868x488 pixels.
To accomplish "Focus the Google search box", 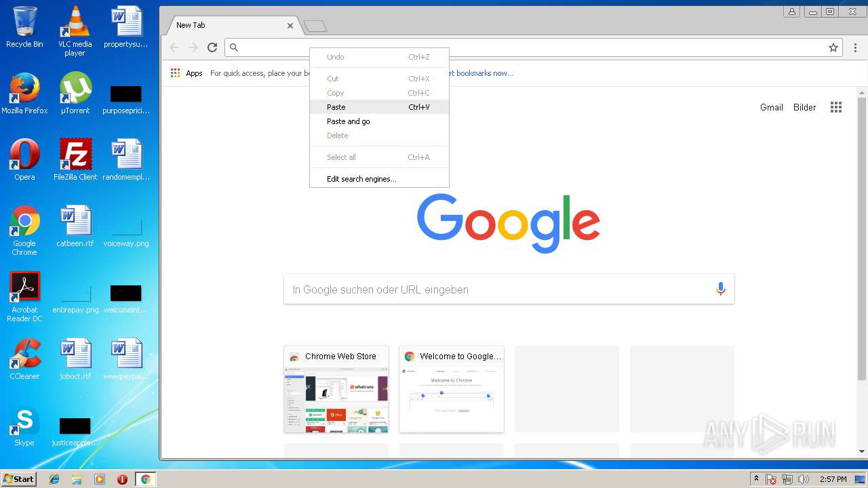I will point(509,289).
